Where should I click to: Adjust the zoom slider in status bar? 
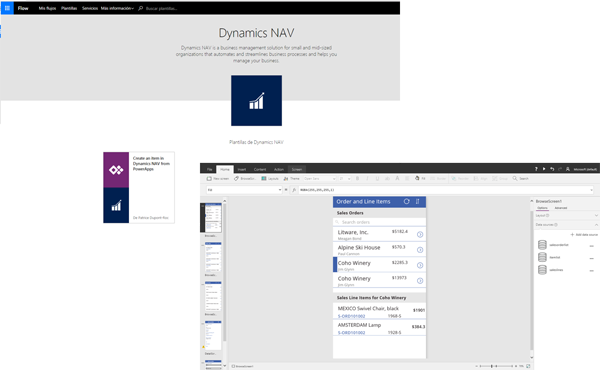[496, 366]
